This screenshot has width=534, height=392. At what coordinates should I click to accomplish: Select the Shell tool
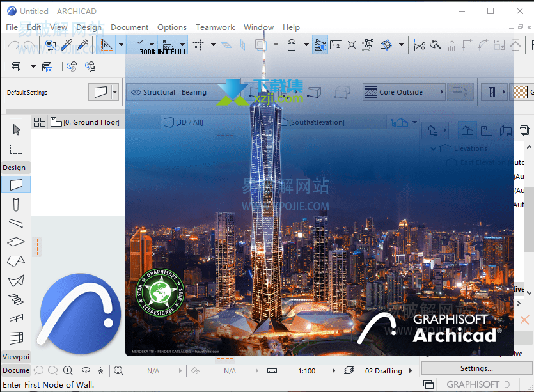coord(16,281)
